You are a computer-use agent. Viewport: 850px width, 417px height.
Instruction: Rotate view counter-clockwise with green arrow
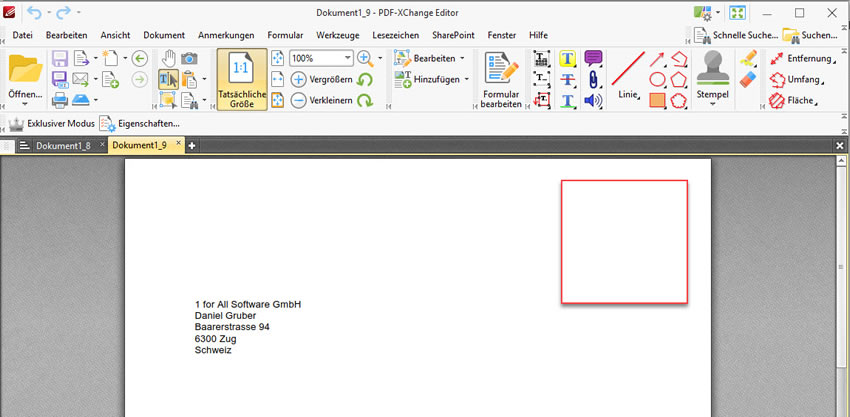(365, 80)
